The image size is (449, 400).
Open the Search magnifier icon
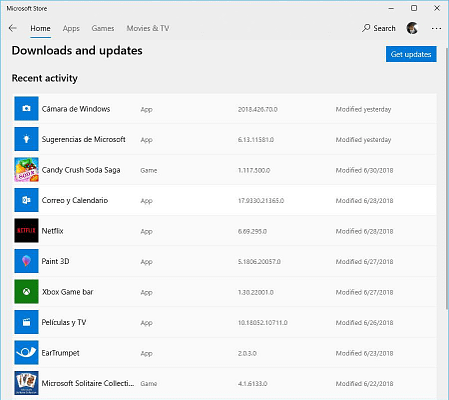tap(366, 28)
